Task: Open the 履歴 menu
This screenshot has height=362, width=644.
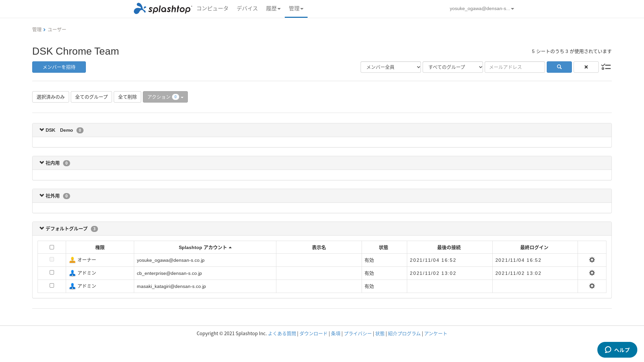Action: (x=273, y=9)
